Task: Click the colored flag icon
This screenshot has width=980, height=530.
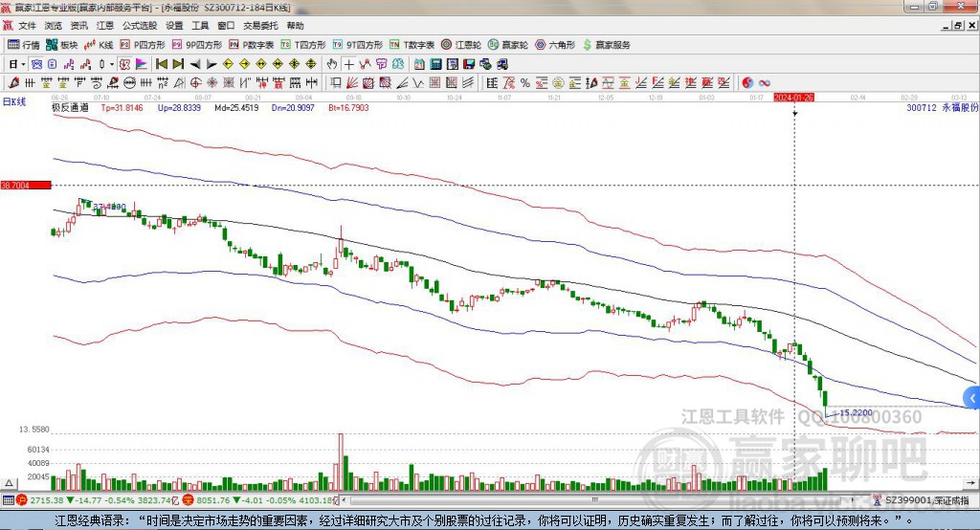Action: tap(142, 64)
